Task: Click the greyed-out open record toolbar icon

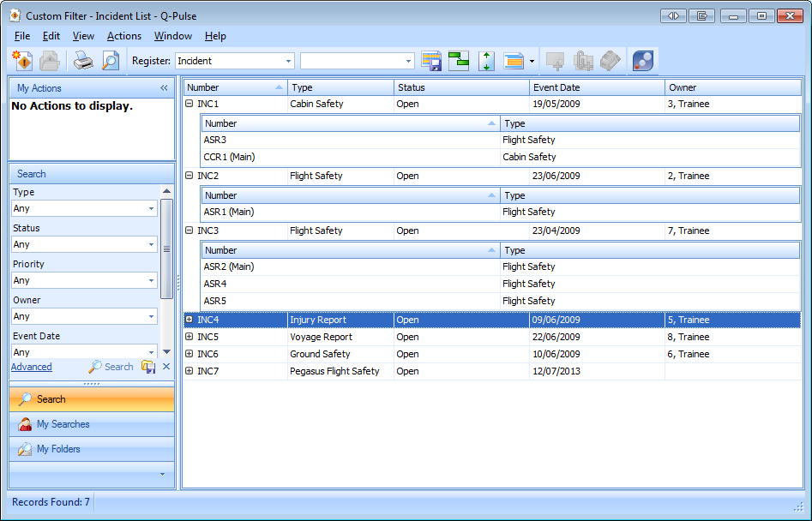Action: (50, 61)
